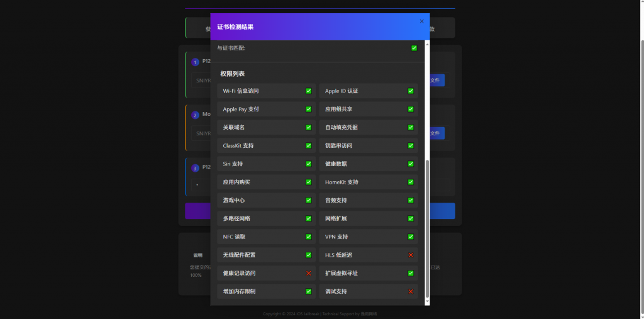Click the HomeKit 支持 label
This screenshot has width=644, height=319.
[341, 182]
